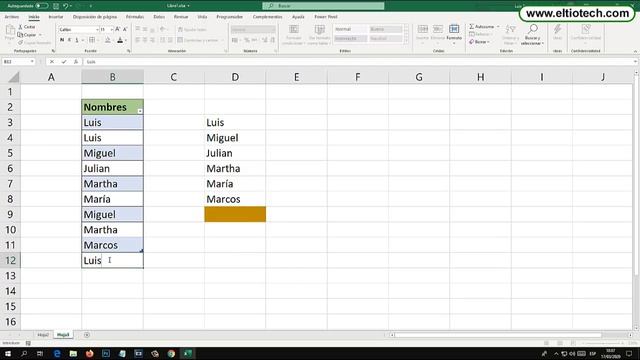Image resolution: width=640 pixels, height=360 pixels.
Task: Select row 9 header
Action: pyautogui.click(x=10, y=214)
